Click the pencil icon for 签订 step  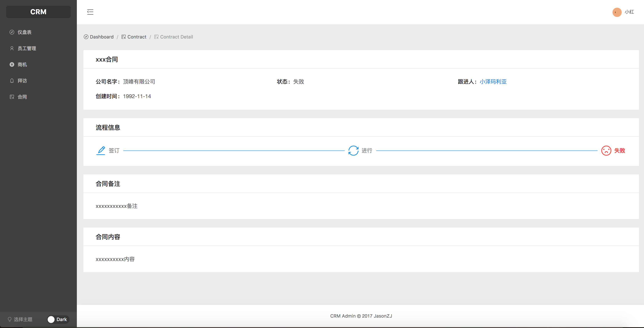tap(101, 151)
